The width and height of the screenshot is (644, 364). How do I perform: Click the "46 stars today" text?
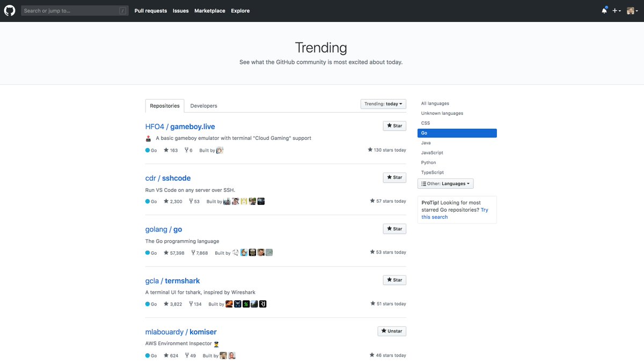(x=388, y=355)
